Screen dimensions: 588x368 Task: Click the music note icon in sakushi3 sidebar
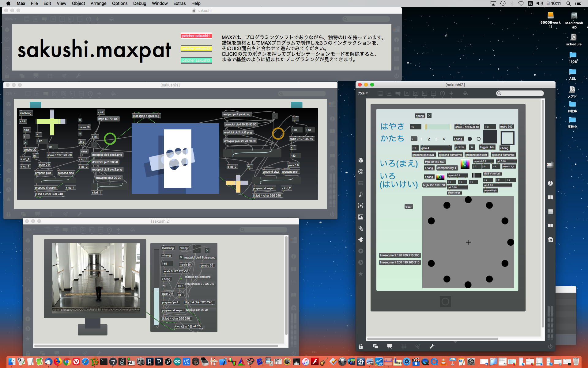(361, 194)
